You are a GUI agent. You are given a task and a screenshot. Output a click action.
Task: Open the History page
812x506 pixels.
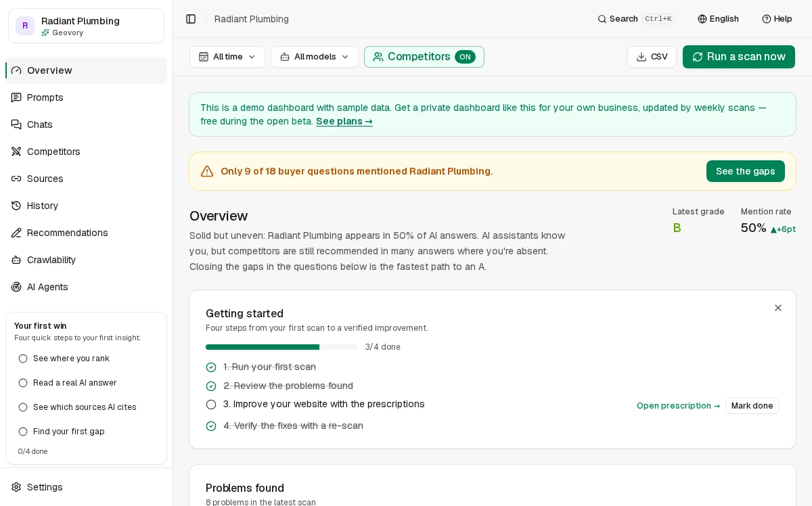click(x=86, y=206)
